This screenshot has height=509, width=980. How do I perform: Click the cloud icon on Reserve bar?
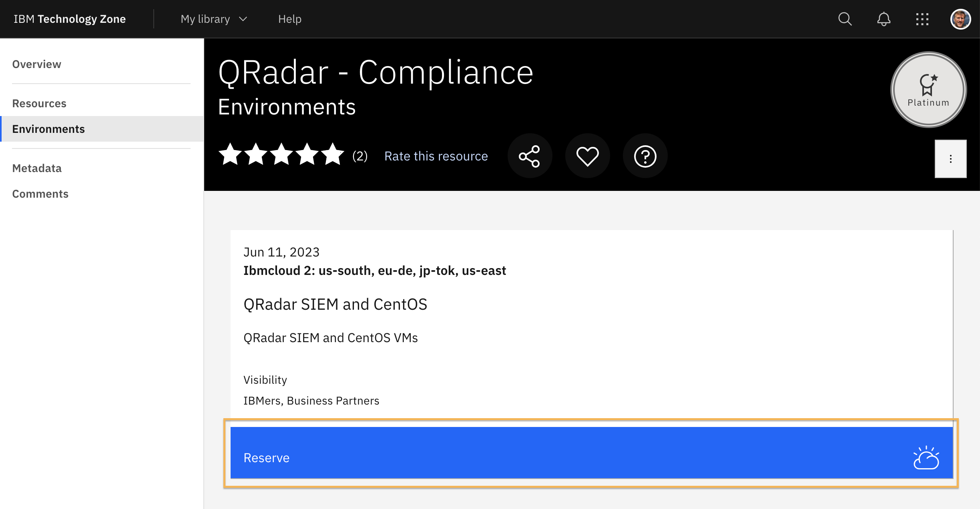coord(926,458)
